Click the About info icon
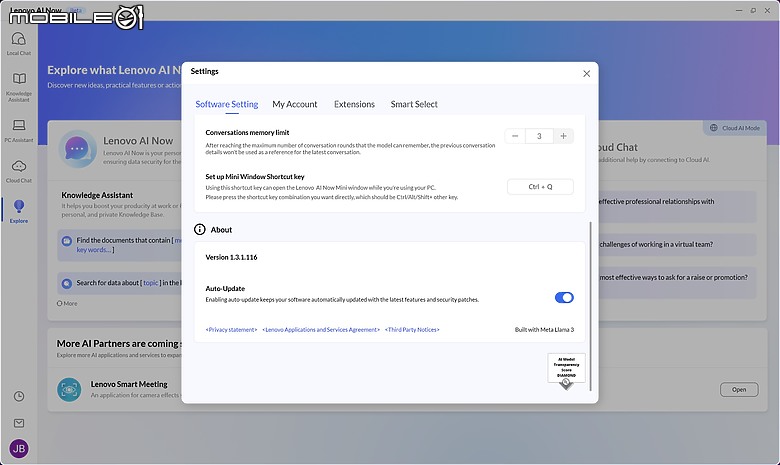The width and height of the screenshot is (780, 465). (199, 229)
